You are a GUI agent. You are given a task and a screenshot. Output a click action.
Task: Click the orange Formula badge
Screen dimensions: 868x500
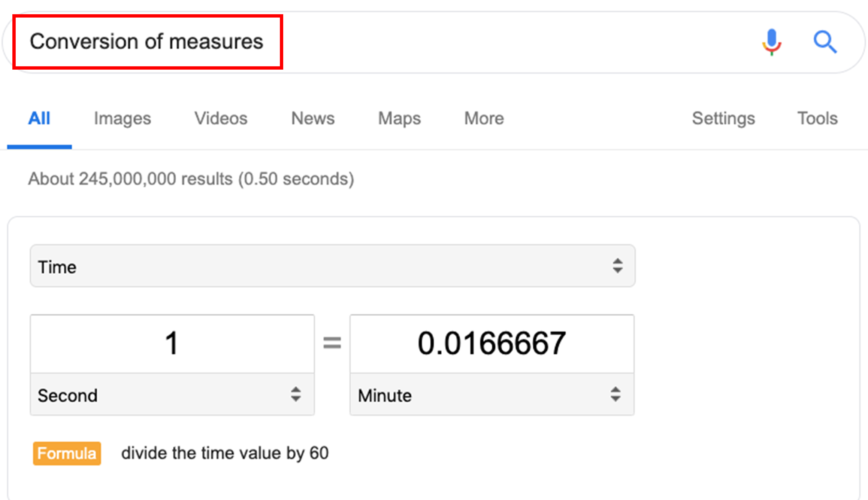67,453
